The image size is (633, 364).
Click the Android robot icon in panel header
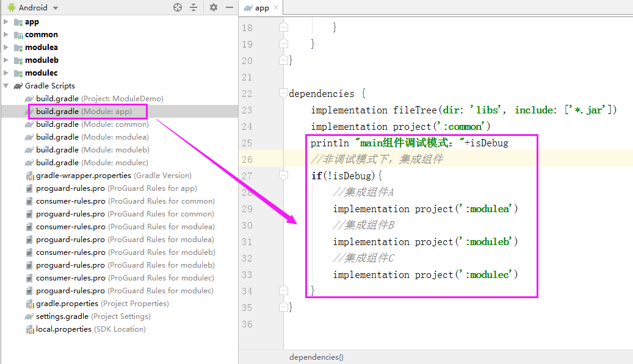pos(12,7)
